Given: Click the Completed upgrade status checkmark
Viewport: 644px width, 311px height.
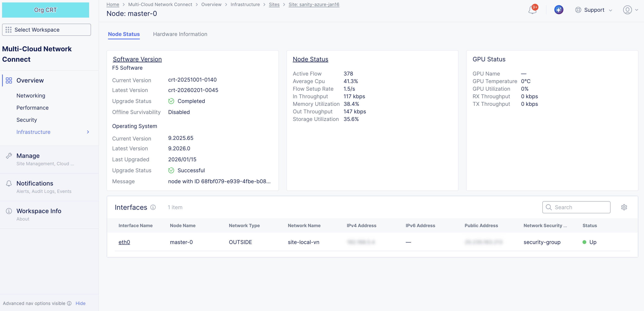Looking at the screenshot, I should click(171, 101).
